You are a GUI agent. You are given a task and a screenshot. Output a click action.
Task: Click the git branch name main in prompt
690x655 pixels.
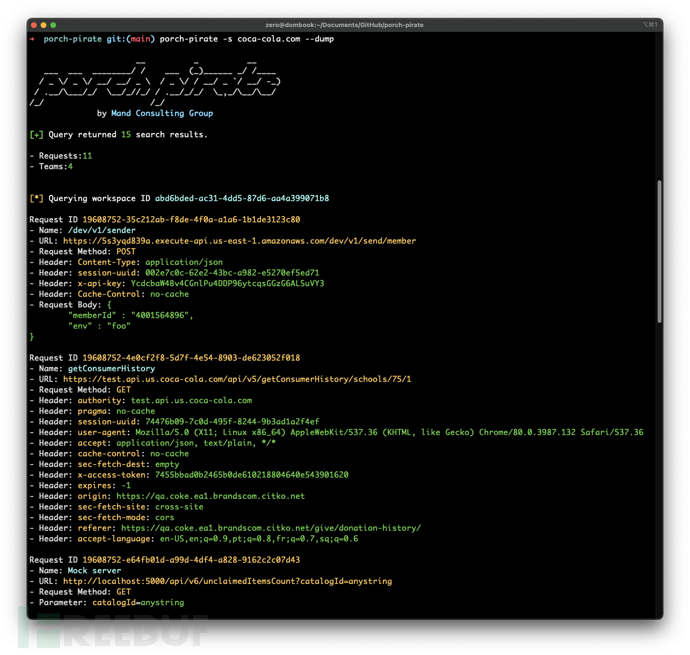pos(141,39)
